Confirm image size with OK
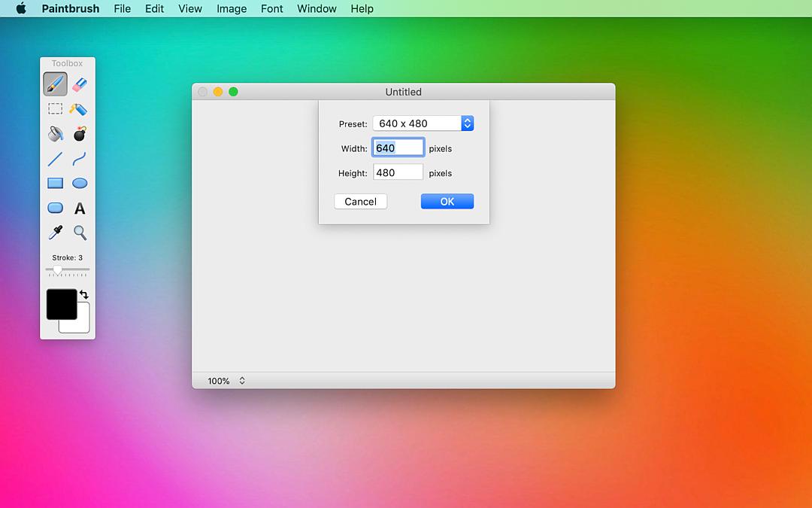This screenshot has height=508, width=812. coord(447,202)
